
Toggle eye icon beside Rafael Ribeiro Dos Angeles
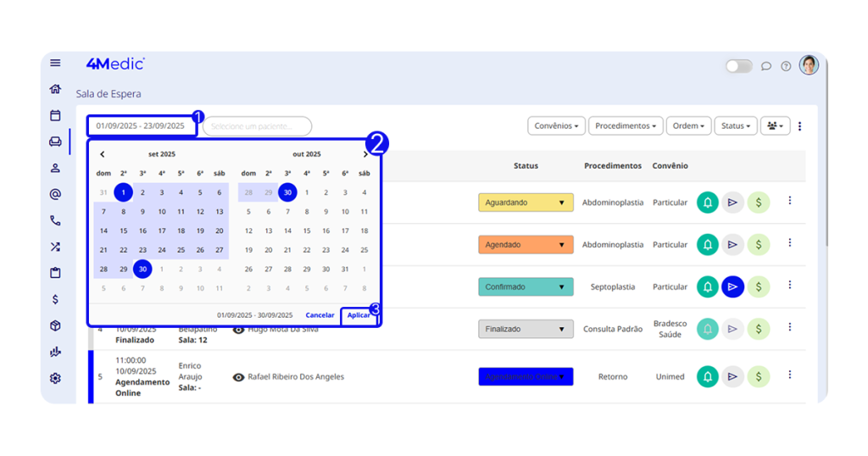coord(239,377)
